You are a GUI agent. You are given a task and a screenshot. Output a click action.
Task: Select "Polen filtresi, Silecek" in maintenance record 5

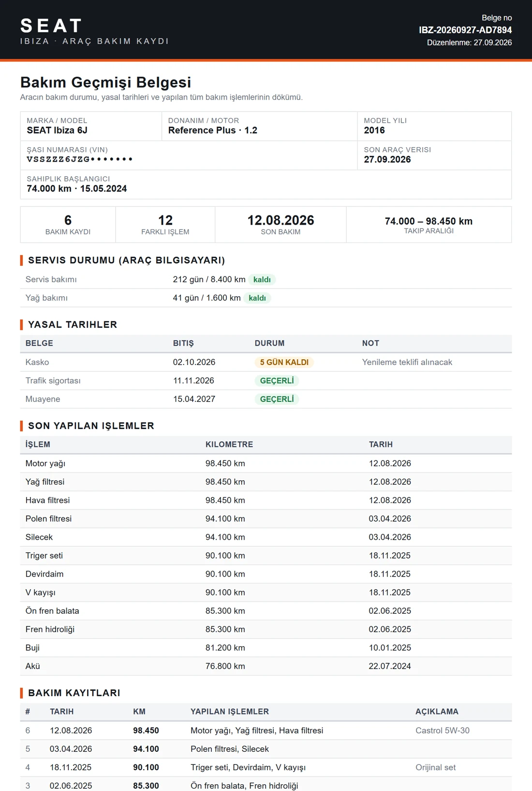pyautogui.click(x=230, y=749)
